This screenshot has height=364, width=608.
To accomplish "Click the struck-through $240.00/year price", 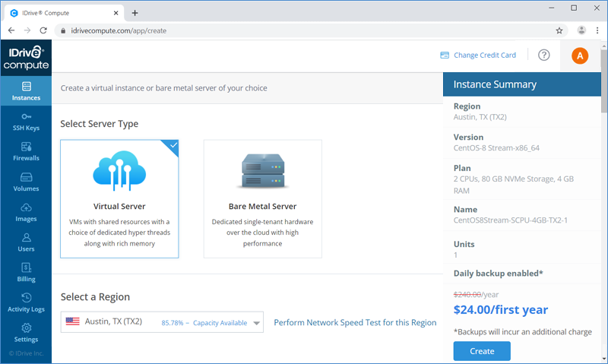I will click(x=477, y=295).
